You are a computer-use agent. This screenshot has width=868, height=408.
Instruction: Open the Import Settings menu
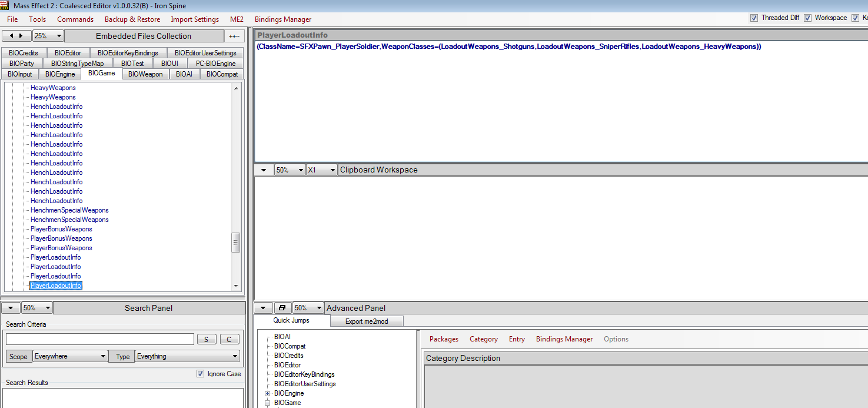click(195, 19)
